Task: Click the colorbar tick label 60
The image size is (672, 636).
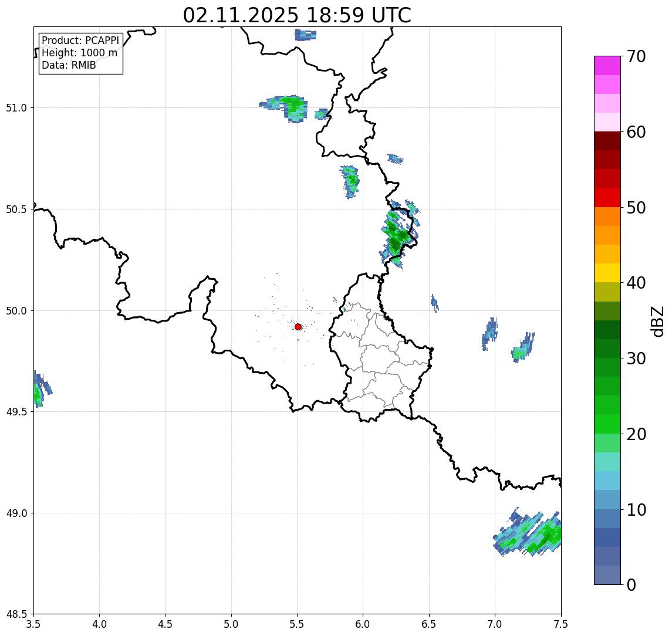Action: (x=636, y=133)
